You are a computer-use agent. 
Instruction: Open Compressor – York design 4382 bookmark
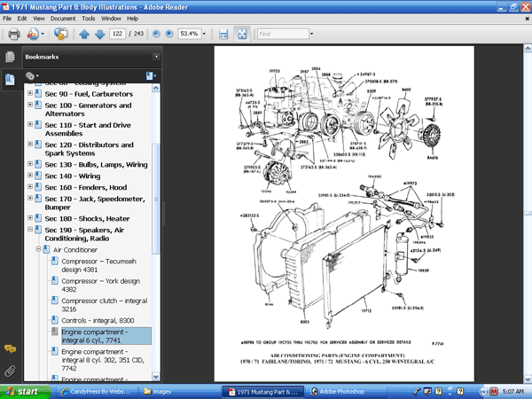tap(101, 285)
